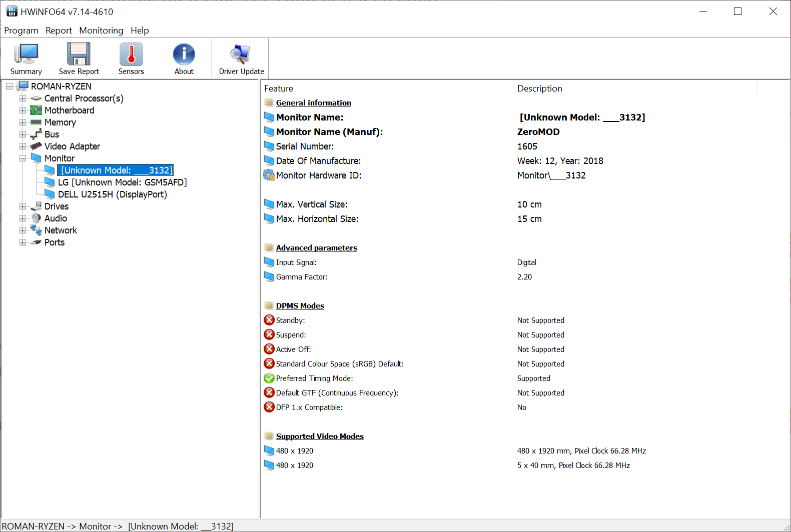Select the LG [Unknown Model: GSM5AFD] monitor
The width and height of the screenshot is (791, 532).
(x=122, y=182)
